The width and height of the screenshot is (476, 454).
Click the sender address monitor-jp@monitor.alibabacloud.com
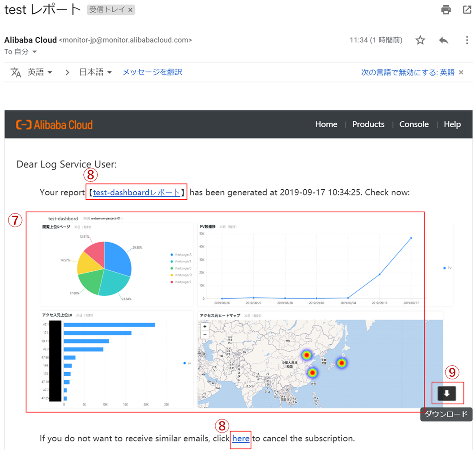point(125,40)
